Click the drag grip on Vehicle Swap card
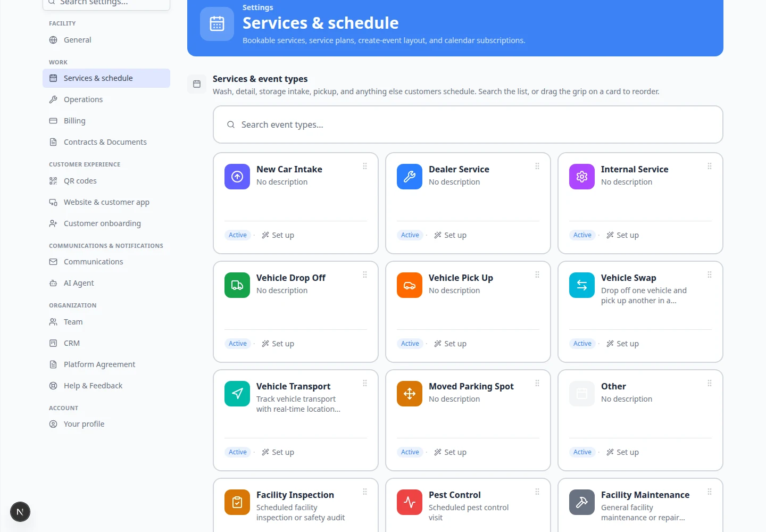Image resolution: width=766 pixels, height=532 pixels. point(710,275)
